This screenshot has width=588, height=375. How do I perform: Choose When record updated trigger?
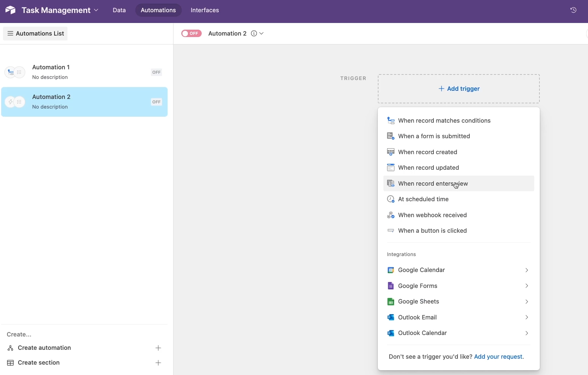[x=459, y=167]
